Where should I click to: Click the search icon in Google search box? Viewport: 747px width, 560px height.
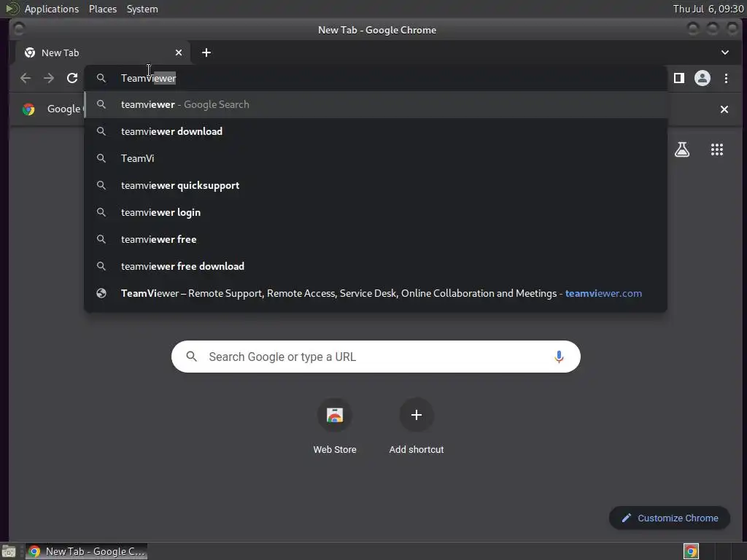[x=192, y=356]
